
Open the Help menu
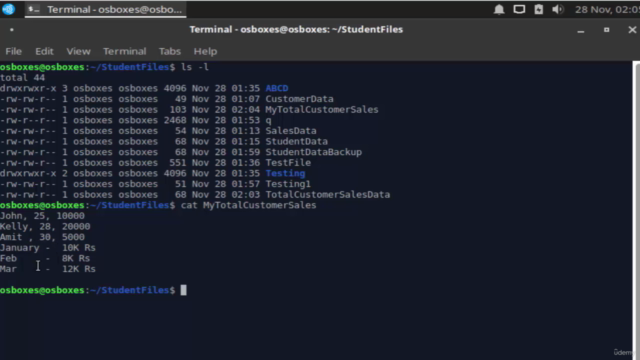coord(205,51)
